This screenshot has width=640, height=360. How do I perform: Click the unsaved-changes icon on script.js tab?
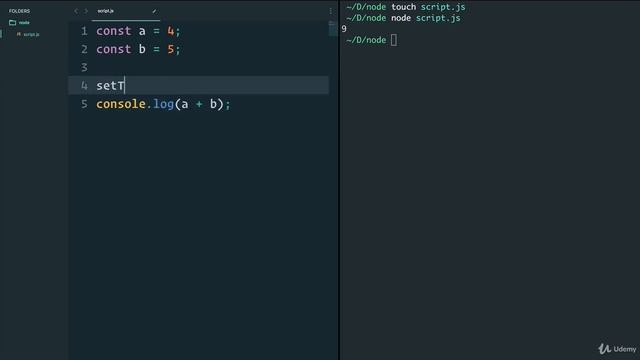[154, 11]
